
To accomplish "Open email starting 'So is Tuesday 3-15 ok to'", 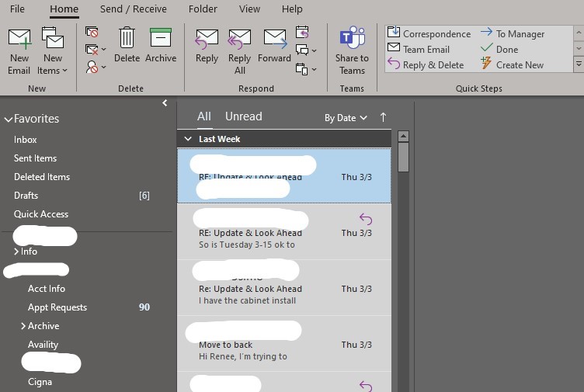I will click(x=284, y=231).
